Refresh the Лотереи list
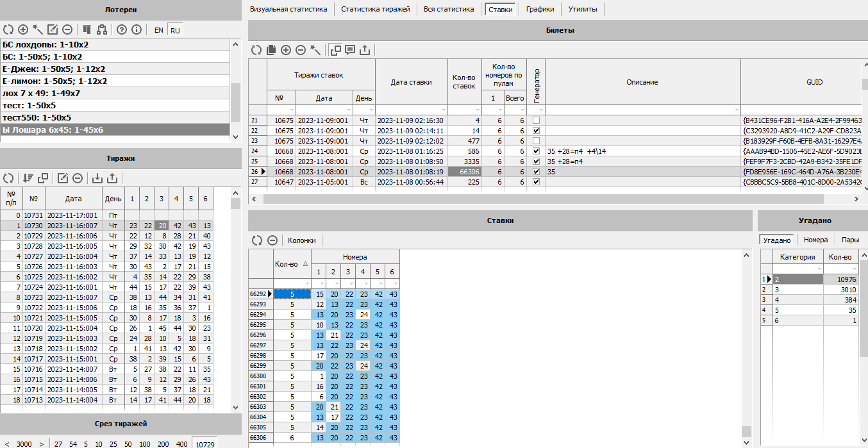Image resolution: width=868 pixels, height=448 pixels. (8, 29)
